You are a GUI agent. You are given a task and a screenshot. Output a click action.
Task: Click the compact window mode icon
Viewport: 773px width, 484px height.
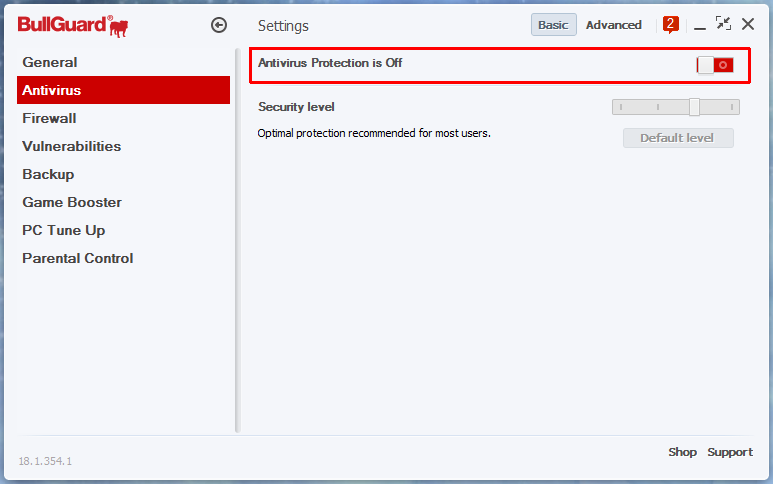coord(723,23)
